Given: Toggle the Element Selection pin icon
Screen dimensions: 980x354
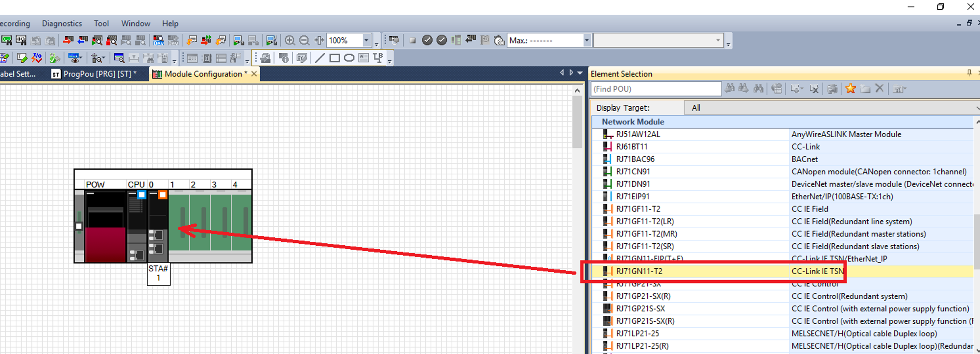Looking at the screenshot, I should 969,73.
